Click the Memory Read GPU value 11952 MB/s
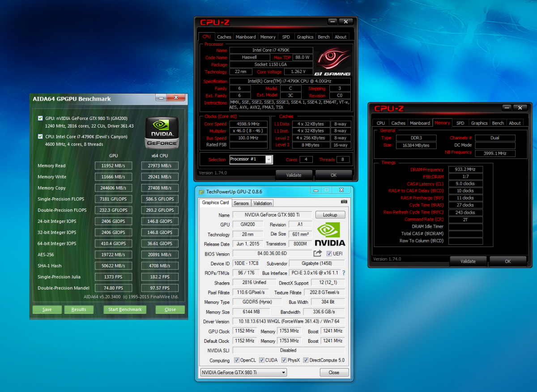 113,166
